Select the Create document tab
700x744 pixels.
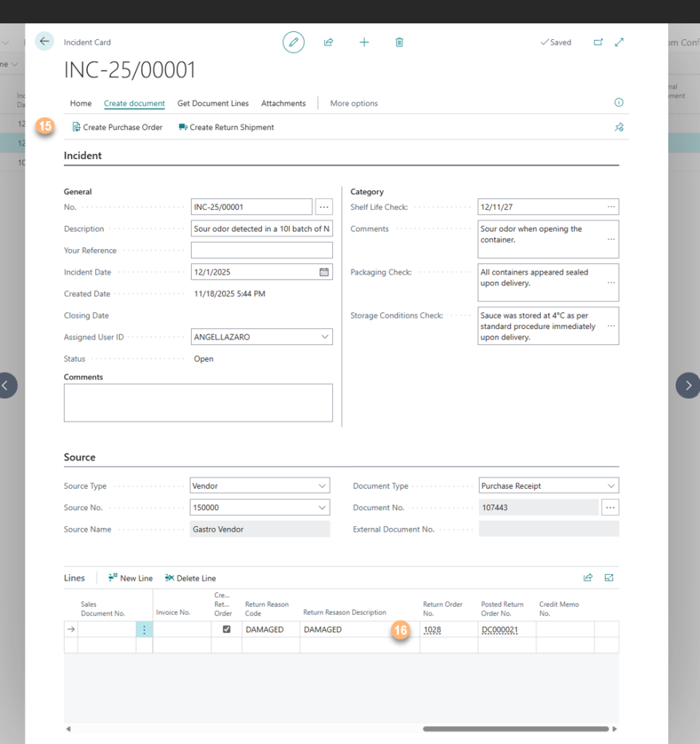pos(134,103)
